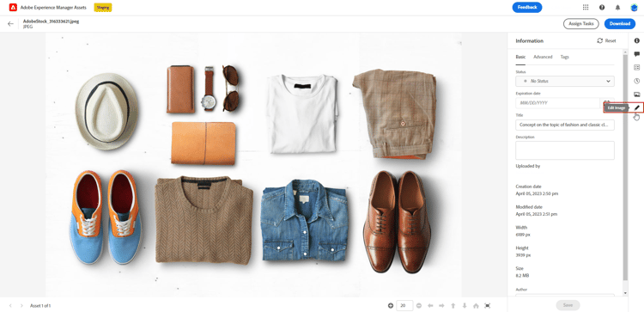Open the version history clock icon
Viewport: 644px width, 312px height.
(x=637, y=81)
